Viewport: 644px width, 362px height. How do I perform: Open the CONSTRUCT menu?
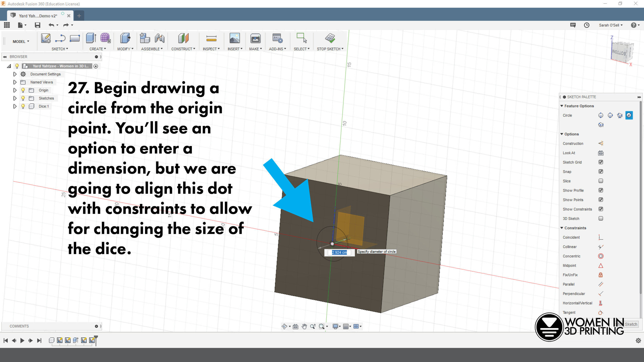pos(183,49)
